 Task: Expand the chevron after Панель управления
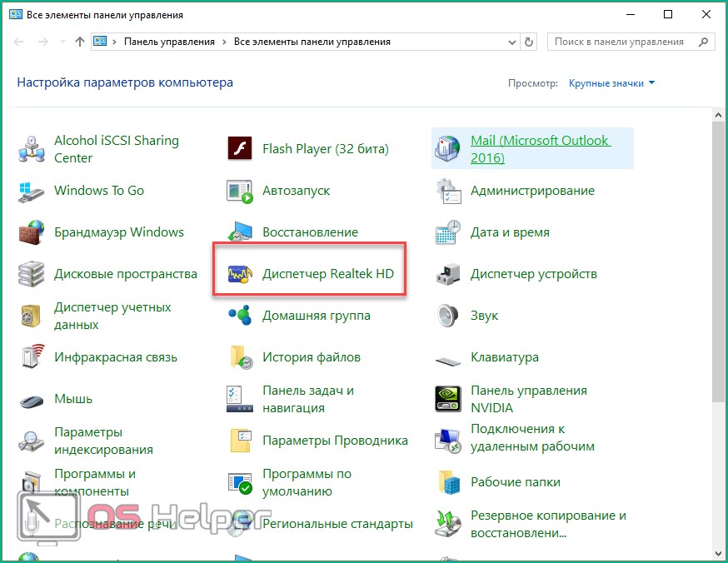[x=224, y=42]
